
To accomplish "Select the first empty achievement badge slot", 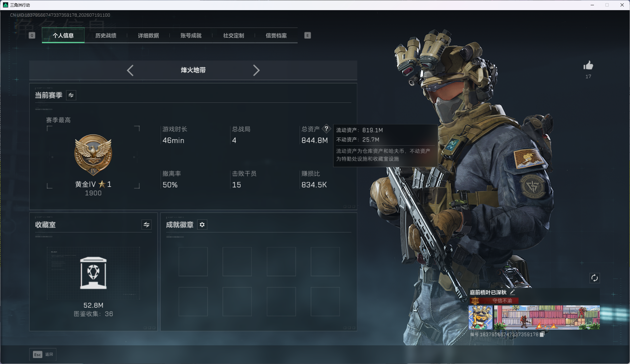I will (x=193, y=262).
